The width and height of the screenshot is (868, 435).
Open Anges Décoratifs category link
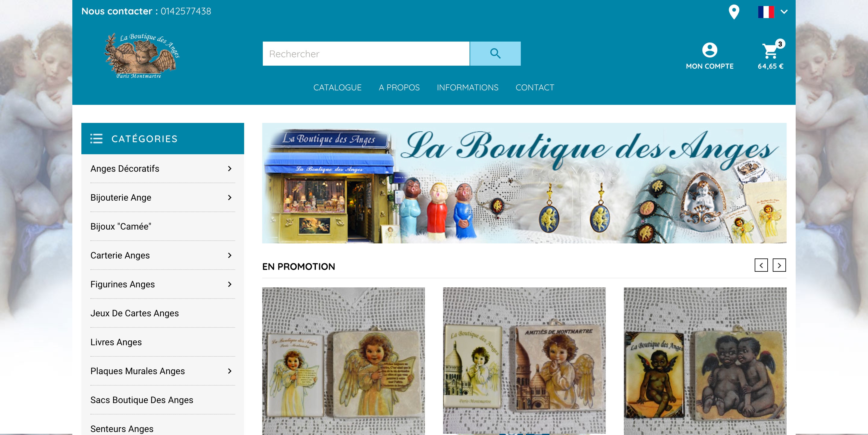(125, 169)
